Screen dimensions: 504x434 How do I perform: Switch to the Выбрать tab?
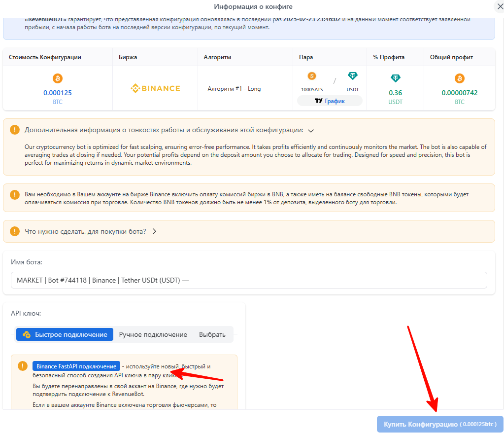click(212, 334)
